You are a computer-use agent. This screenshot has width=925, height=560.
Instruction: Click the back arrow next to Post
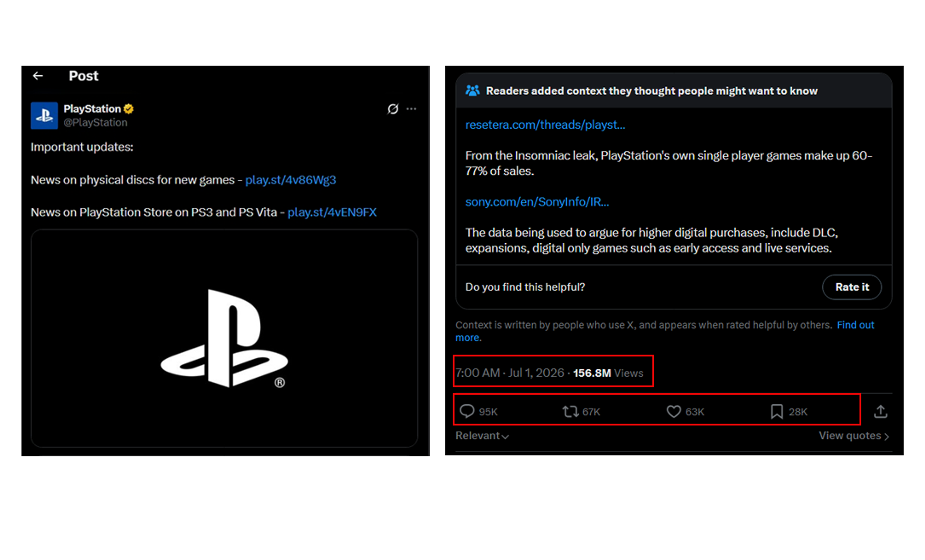point(38,76)
